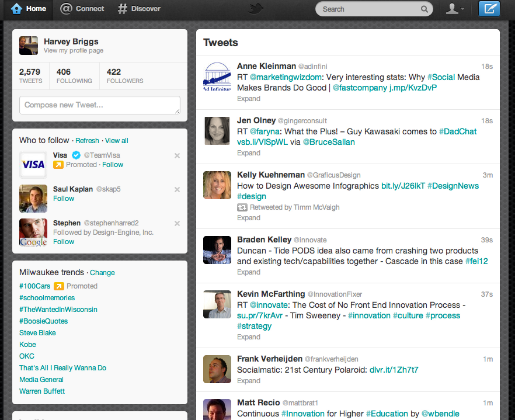Expand Anne Kleinman's tweet
This screenshot has width=515, height=420.
[248, 99]
